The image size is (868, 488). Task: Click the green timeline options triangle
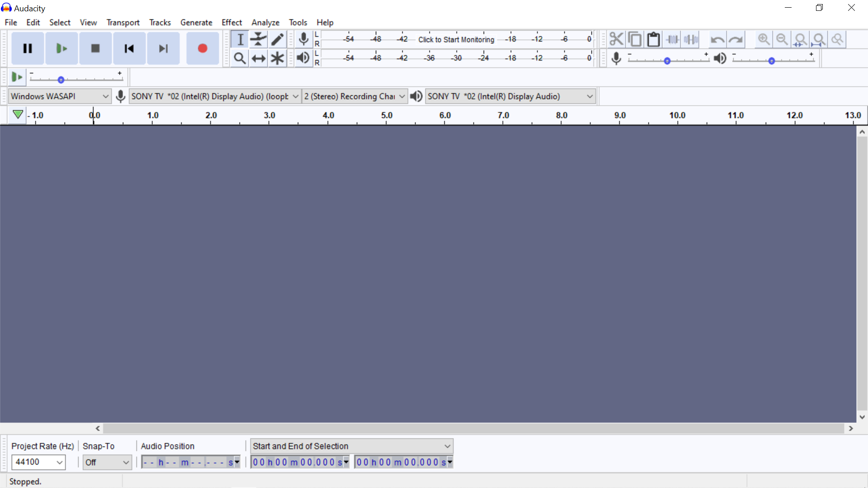[x=18, y=115]
